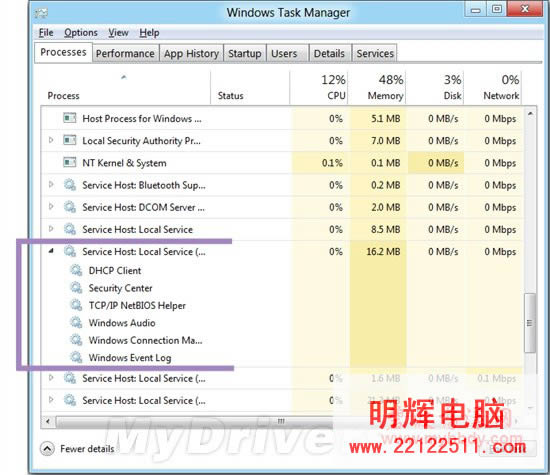Open the Users tab

pos(287,53)
